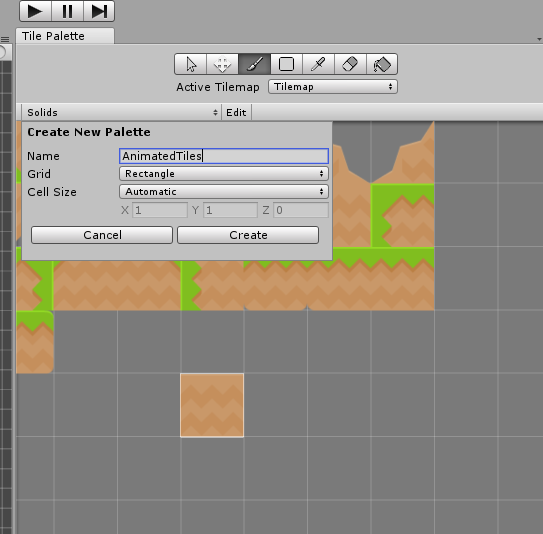The height and width of the screenshot is (534, 543).
Task: Cancel the new palette creation
Action: [102, 235]
